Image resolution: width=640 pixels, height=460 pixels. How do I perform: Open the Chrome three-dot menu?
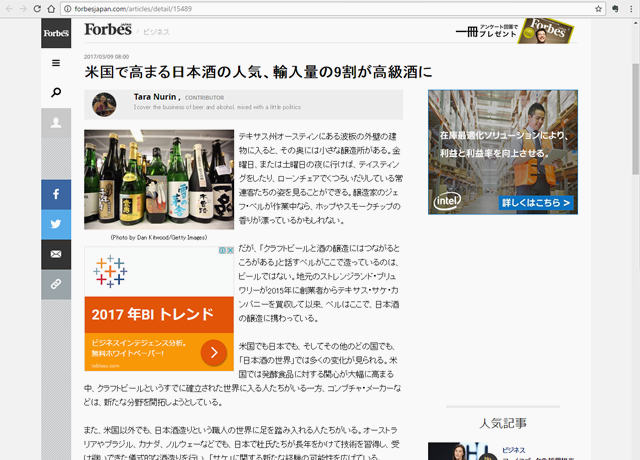tap(627, 8)
